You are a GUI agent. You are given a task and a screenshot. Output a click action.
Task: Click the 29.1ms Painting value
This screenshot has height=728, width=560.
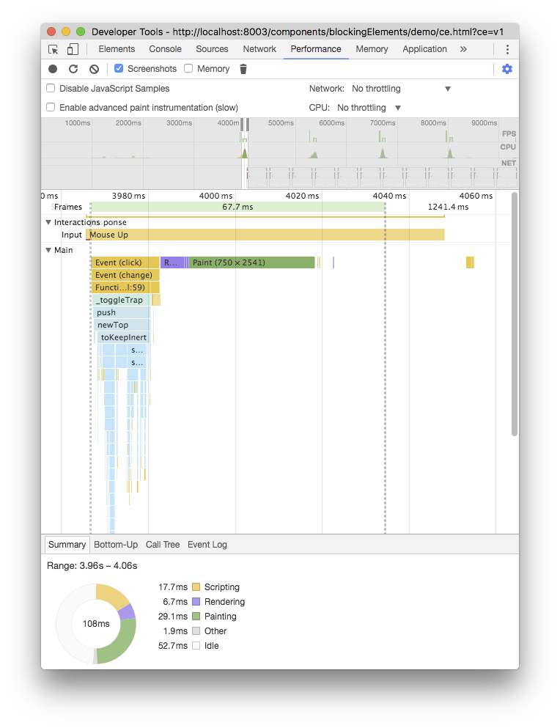(173, 617)
